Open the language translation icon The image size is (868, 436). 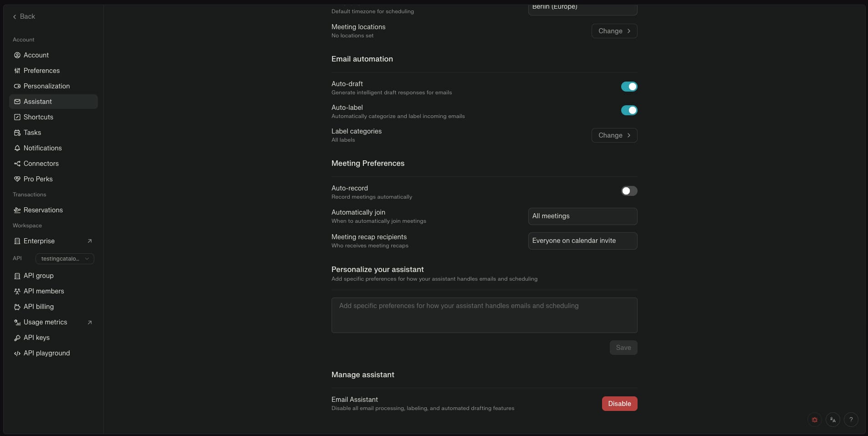(x=832, y=420)
